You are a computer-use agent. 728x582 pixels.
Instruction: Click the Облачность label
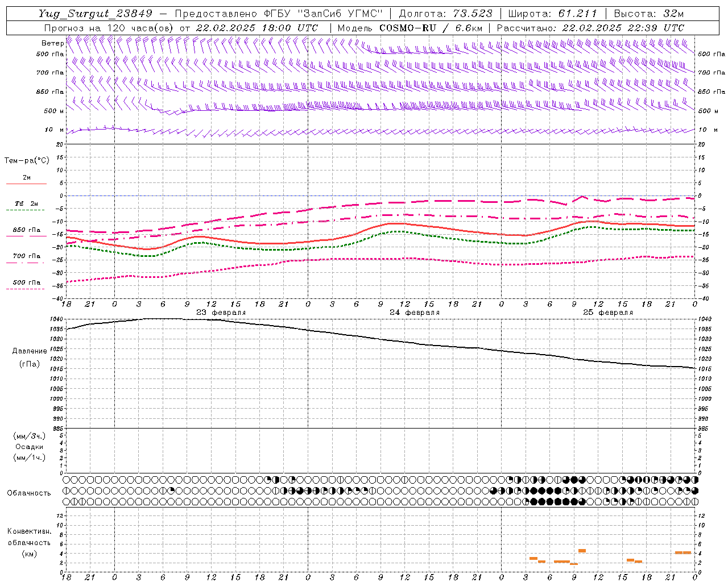(29, 493)
